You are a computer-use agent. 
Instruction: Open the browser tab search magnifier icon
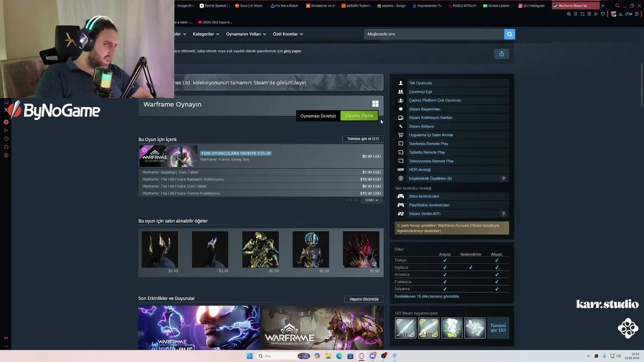(x=617, y=6)
